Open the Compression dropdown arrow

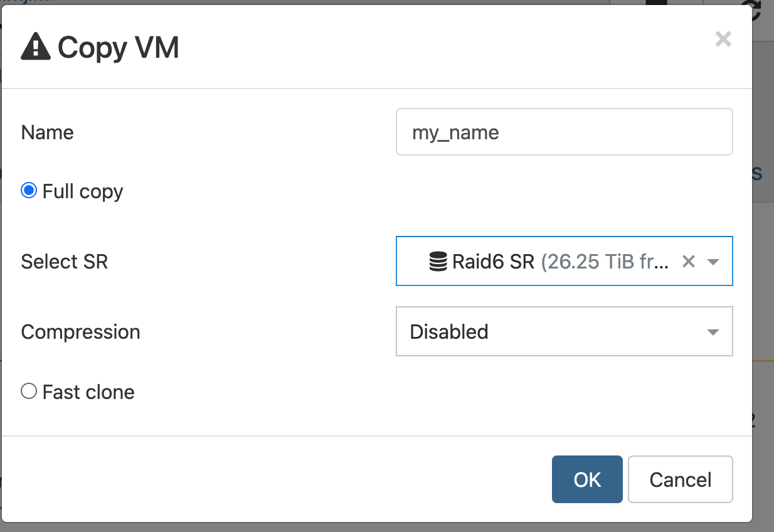pos(713,332)
